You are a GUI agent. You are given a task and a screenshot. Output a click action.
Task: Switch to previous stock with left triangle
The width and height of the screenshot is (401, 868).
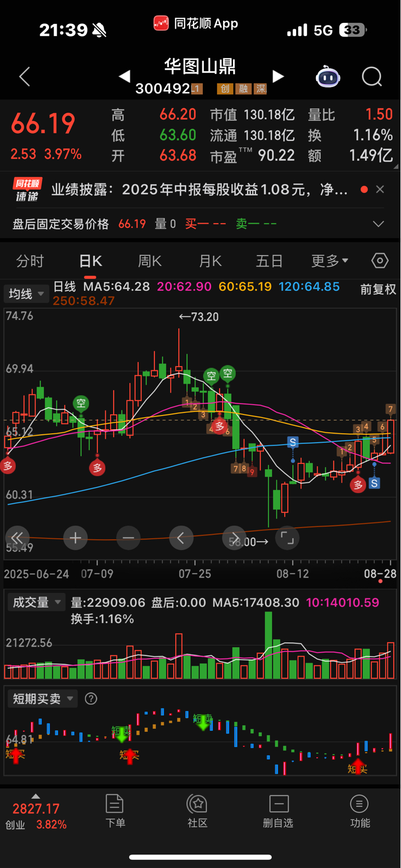pyautogui.click(x=124, y=77)
